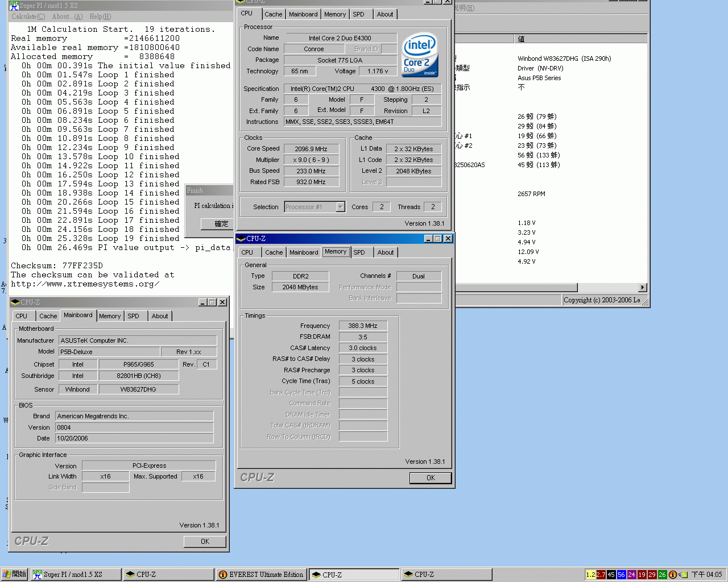Click Core Speed 2096.9 MHz field

(311, 149)
